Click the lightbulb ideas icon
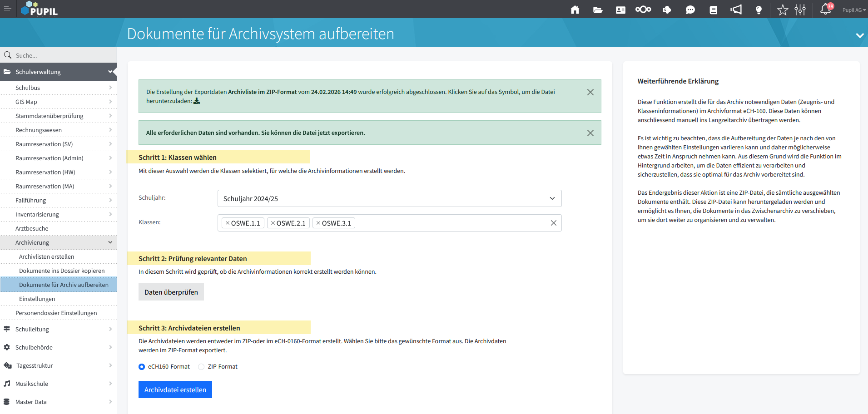 click(x=758, y=10)
